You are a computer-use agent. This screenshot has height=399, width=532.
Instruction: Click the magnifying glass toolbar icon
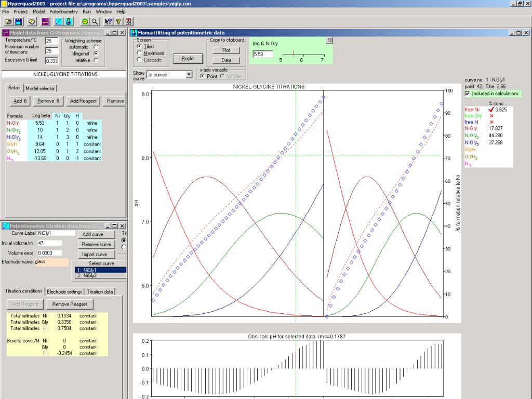click(x=95, y=22)
